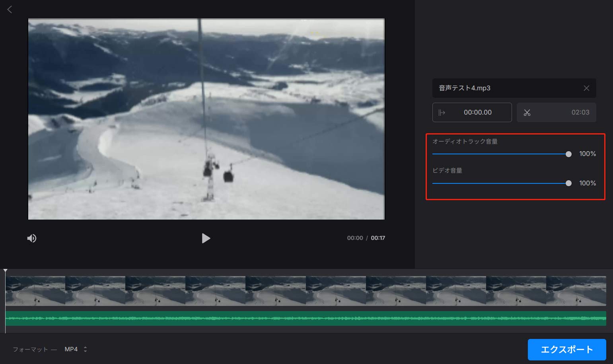This screenshot has width=613, height=364.
Task: Click the 00:17 total duration text
Action: pyautogui.click(x=378, y=237)
